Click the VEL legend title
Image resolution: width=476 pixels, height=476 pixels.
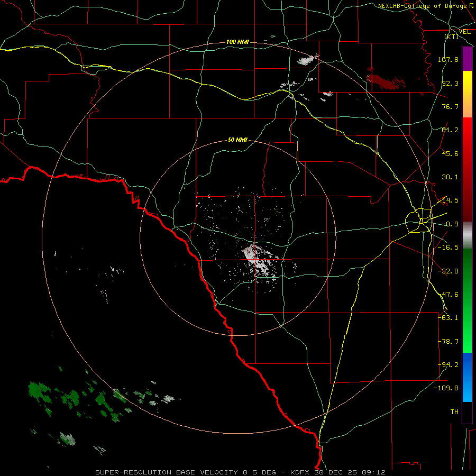click(x=464, y=32)
